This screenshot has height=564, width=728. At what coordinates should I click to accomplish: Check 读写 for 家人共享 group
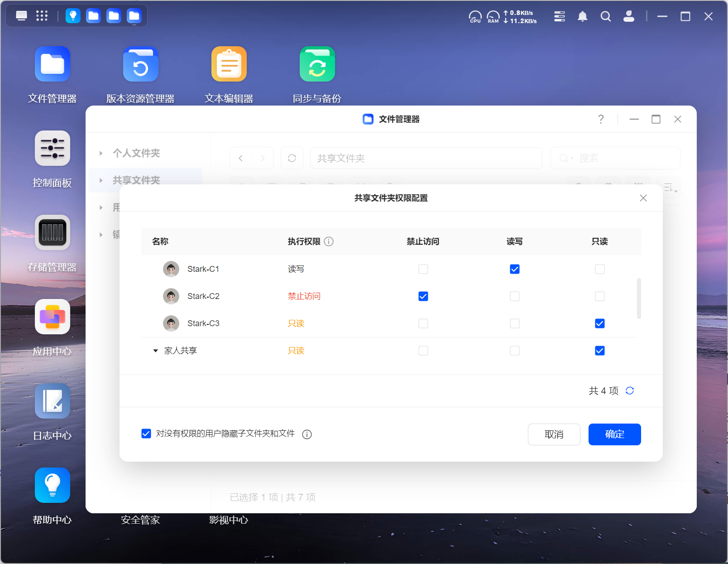[x=515, y=351]
